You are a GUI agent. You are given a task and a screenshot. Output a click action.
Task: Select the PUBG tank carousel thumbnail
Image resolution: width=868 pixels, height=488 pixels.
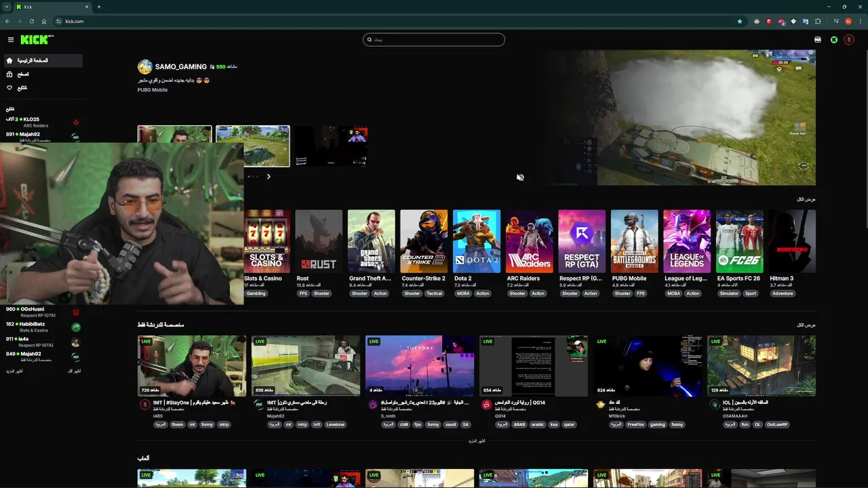coord(253,146)
